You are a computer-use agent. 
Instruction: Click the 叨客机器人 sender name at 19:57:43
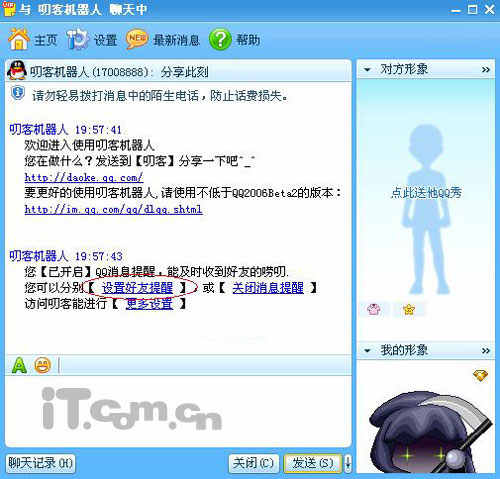click(39, 256)
